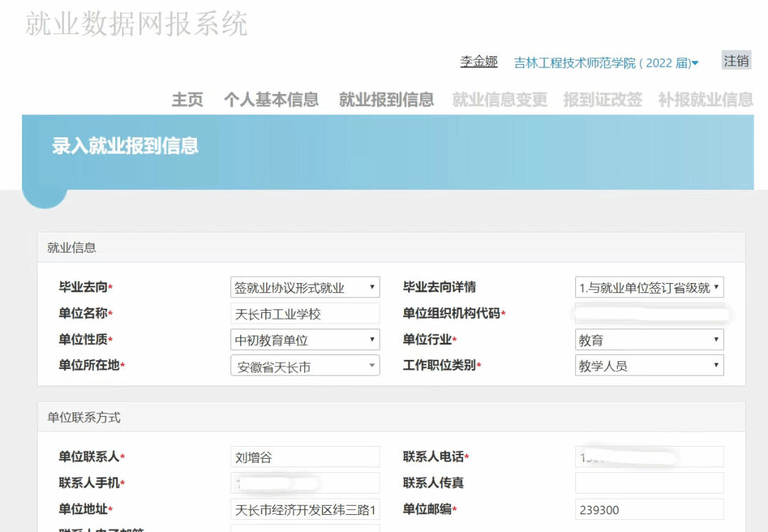The image size is (768, 532).
Task: Open the 个人基本信息 menu item
Action: (x=271, y=100)
